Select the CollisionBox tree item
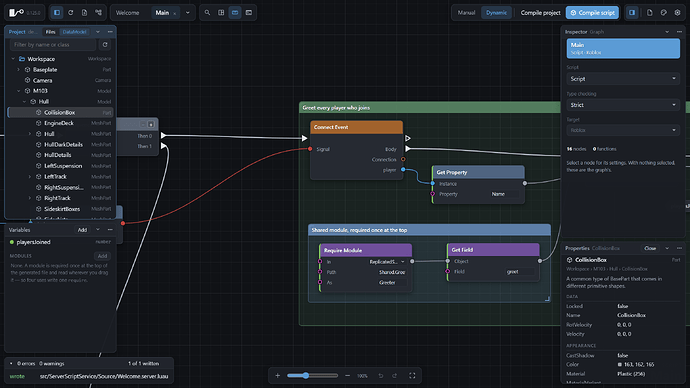The height and width of the screenshot is (388, 690). (x=61, y=112)
